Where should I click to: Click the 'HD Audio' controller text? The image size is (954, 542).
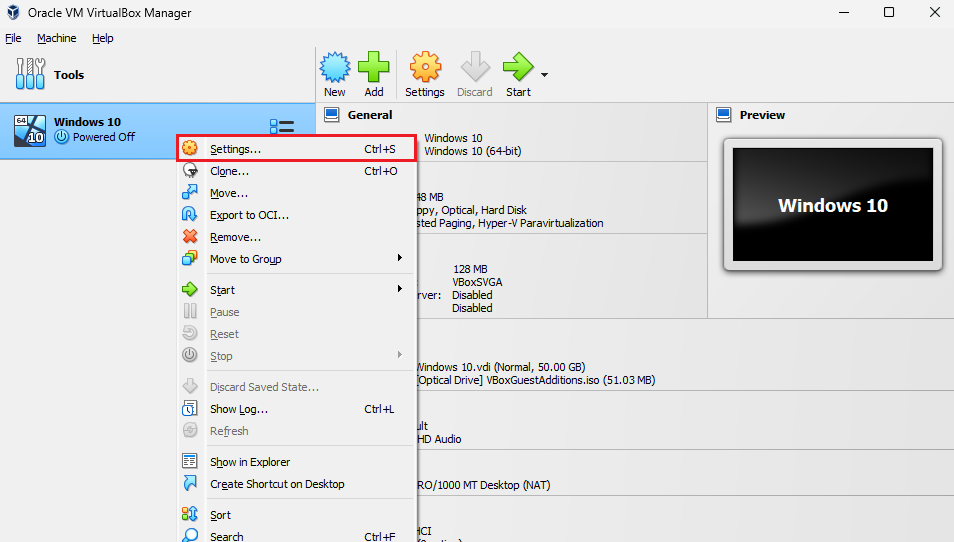point(439,439)
